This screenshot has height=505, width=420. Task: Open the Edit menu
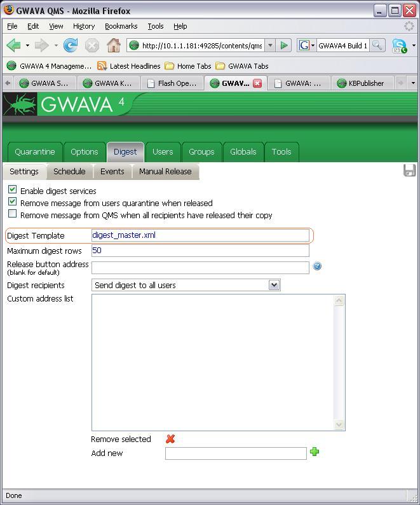click(x=33, y=26)
